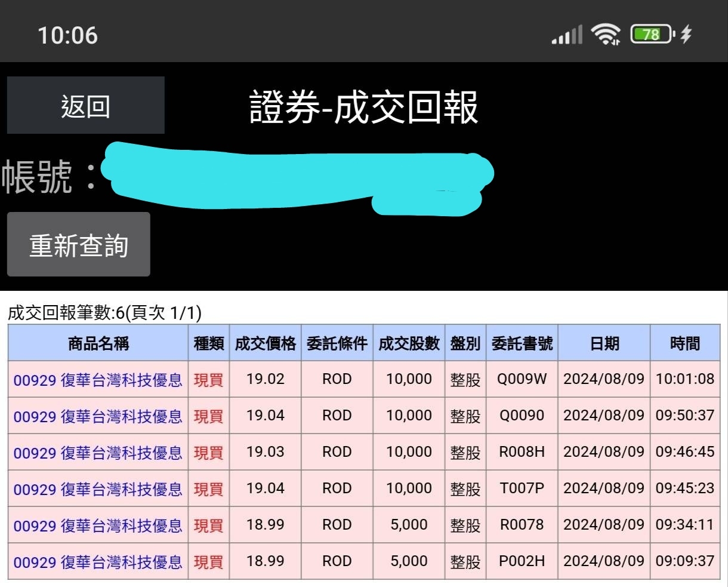Click price 19.04 in order Q0090 row
This screenshot has width=728, height=587.
tap(266, 416)
